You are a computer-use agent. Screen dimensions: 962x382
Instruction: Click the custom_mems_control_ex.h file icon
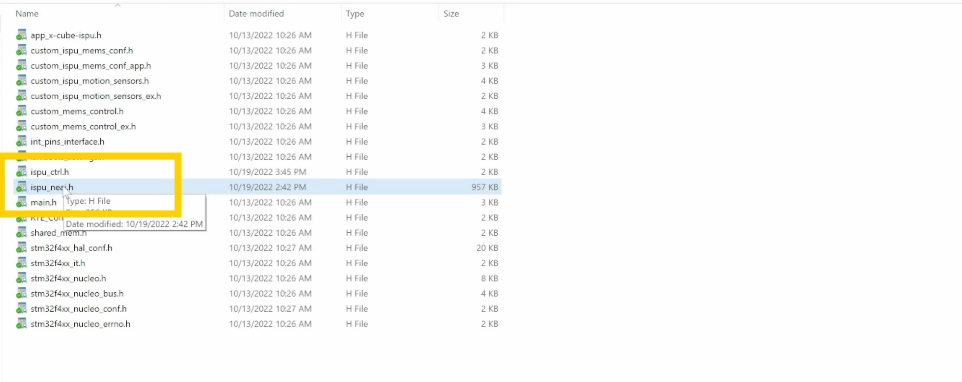click(x=21, y=126)
